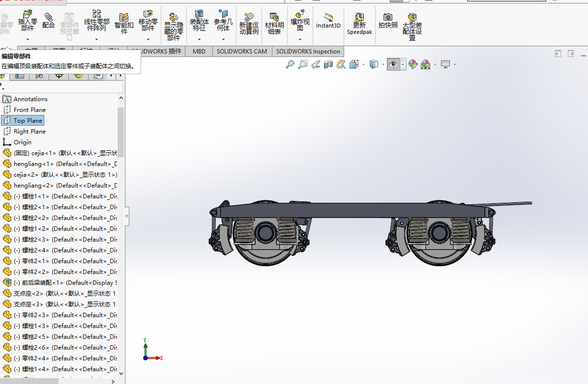The height and width of the screenshot is (384, 588).
Task: Click Zoom to Fit magnifier icon
Action: pyautogui.click(x=290, y=64)
